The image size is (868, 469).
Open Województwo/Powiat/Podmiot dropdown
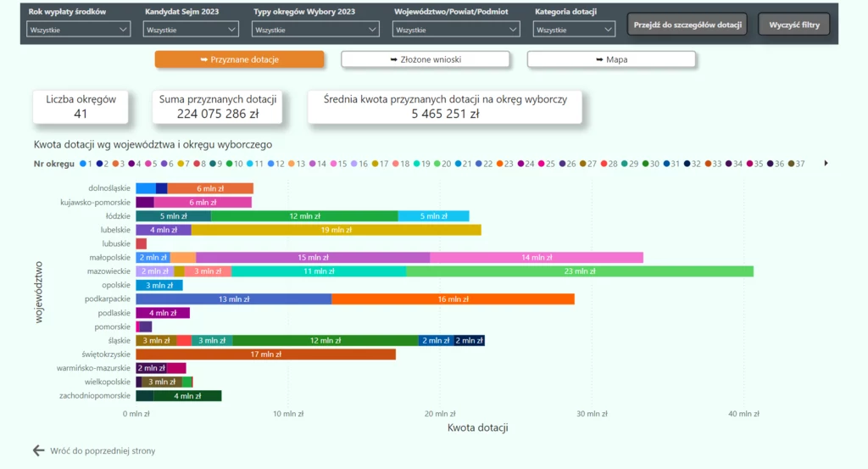(455, 30)
